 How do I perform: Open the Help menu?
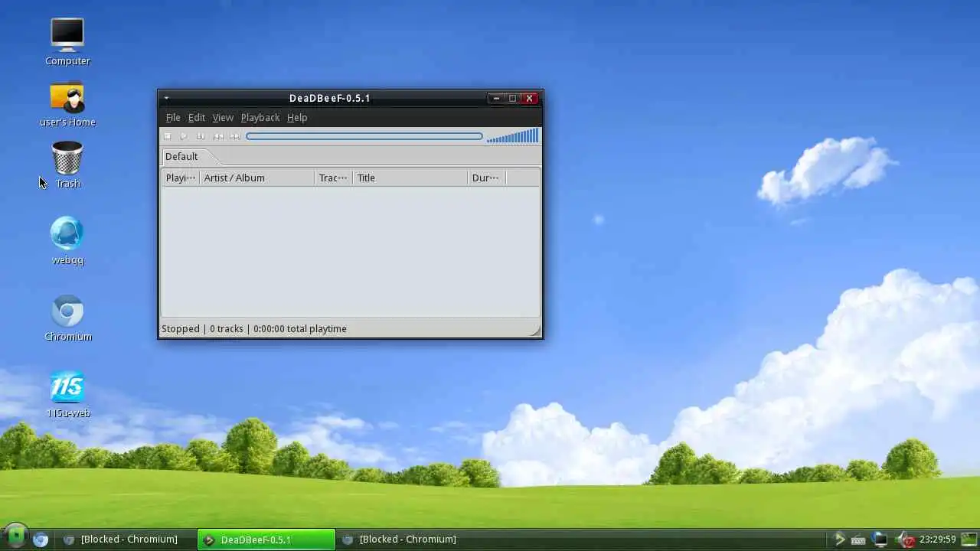297,117
